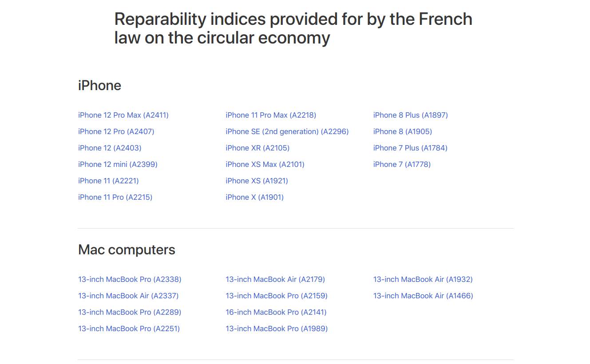Open the iPhone 12 Pro Max (A2411) link

pos(123,115)
